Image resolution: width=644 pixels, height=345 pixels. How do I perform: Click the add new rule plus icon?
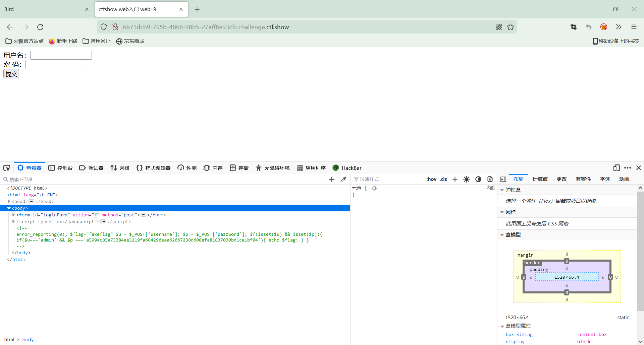coord(455,179)
